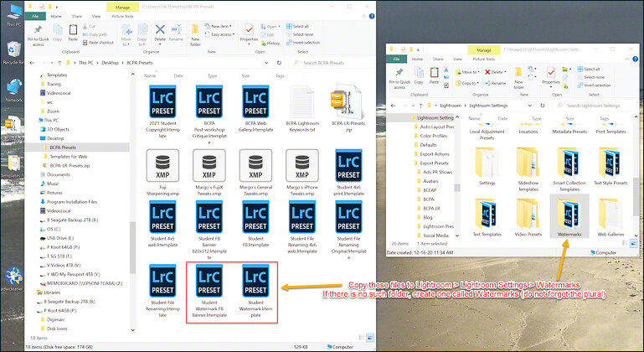Select BCPA-Lightroom Keywords.txt file

click(x=302, y=109)
